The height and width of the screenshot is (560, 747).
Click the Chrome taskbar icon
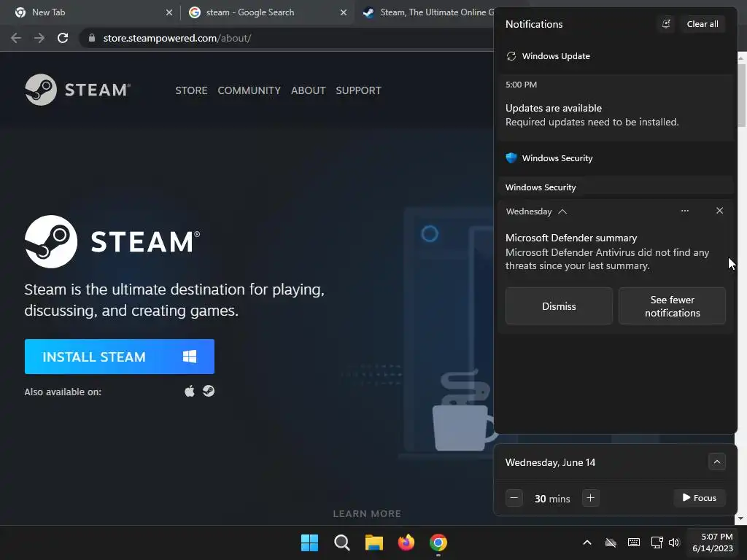(438, 542)
